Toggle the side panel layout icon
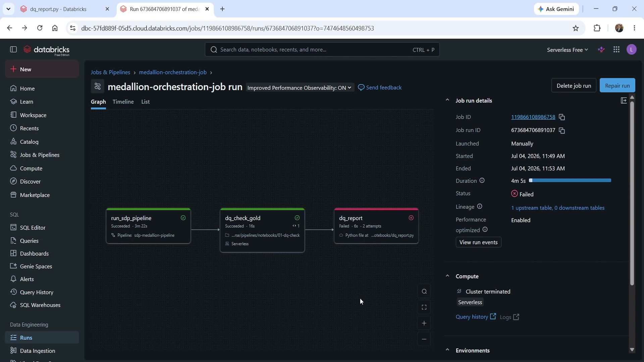 (624, 101)
